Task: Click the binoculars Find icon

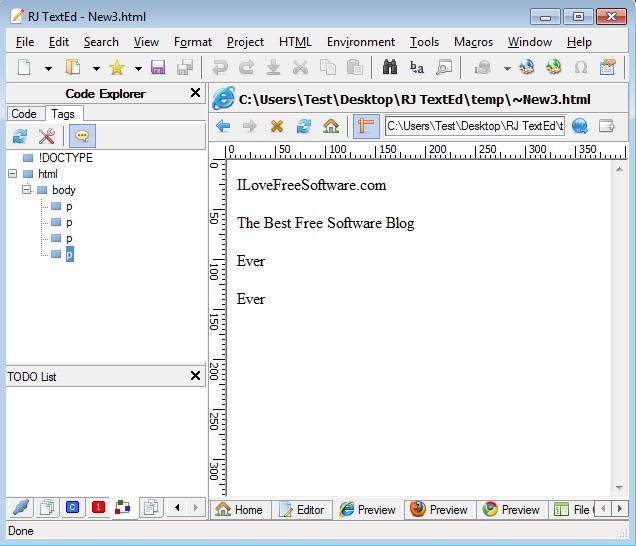Action: [390, 68]
